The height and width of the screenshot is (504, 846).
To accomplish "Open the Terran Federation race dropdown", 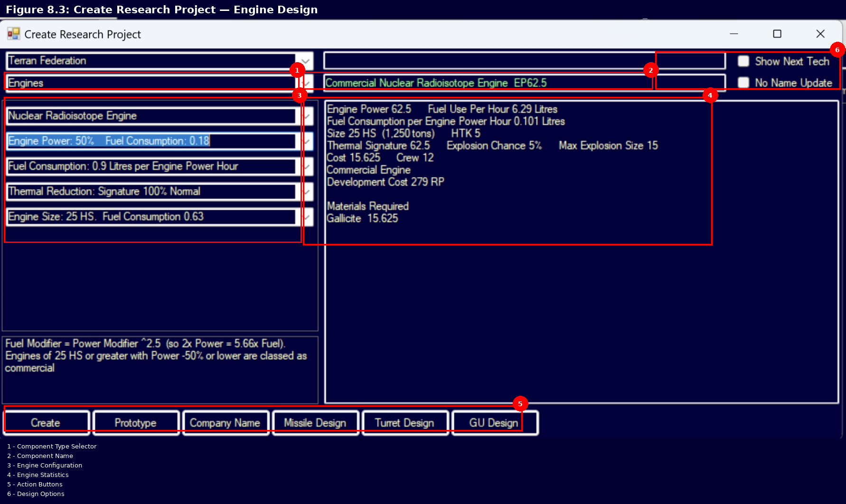I will 306,61.
